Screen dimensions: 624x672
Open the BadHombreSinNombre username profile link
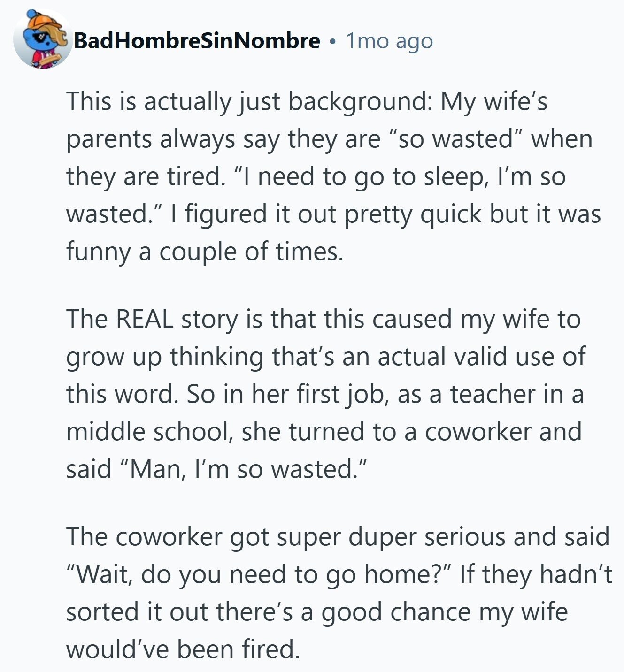click(x=197, y=41)
